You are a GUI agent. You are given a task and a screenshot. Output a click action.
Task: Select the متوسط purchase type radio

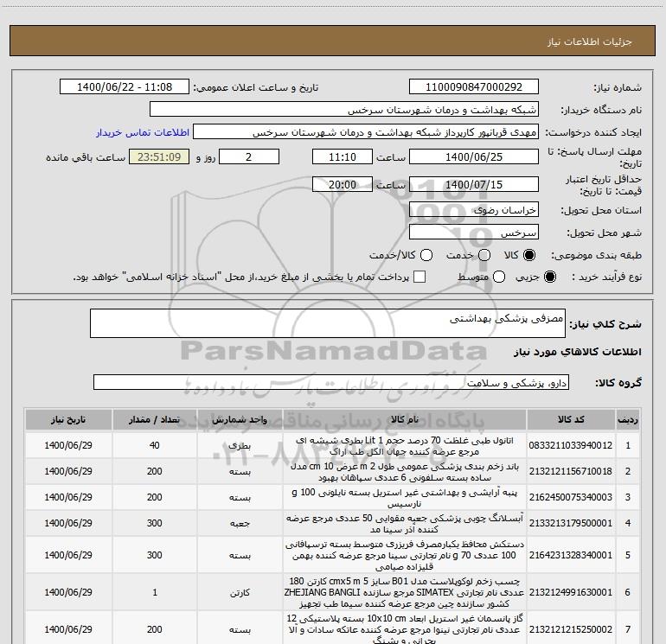(499, 277)
